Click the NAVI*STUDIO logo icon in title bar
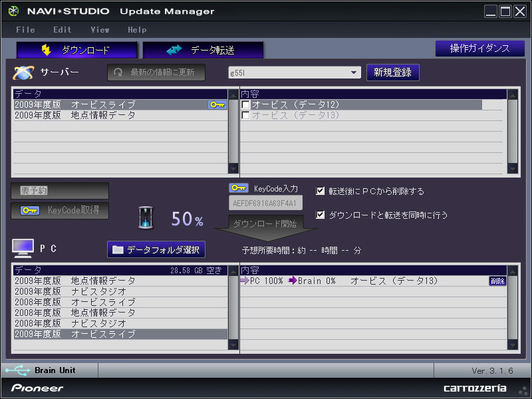Viewport: 532px width, 399px height. pos(13,11)
